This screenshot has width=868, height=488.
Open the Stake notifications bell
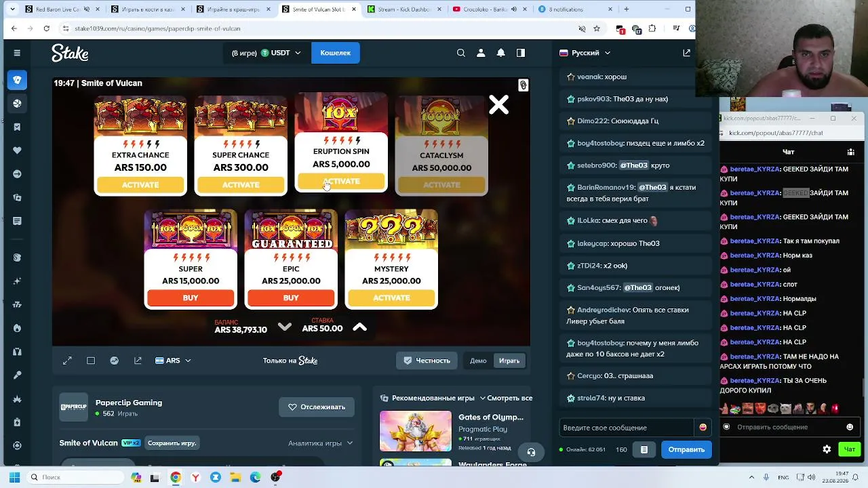pos(500,53)
